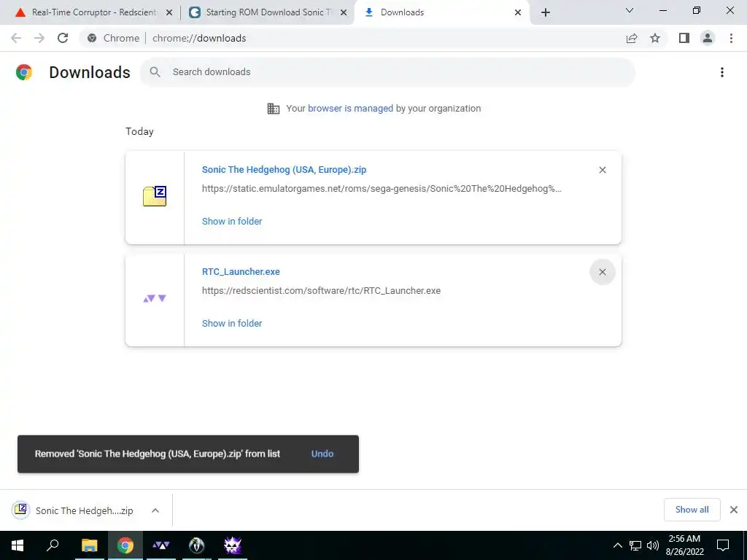Viewport: 747px width, 560px height.
Task: Click the redscientist.com RTC_Launcher URL text
Action: pyautogui.click(x=321, y=290)
